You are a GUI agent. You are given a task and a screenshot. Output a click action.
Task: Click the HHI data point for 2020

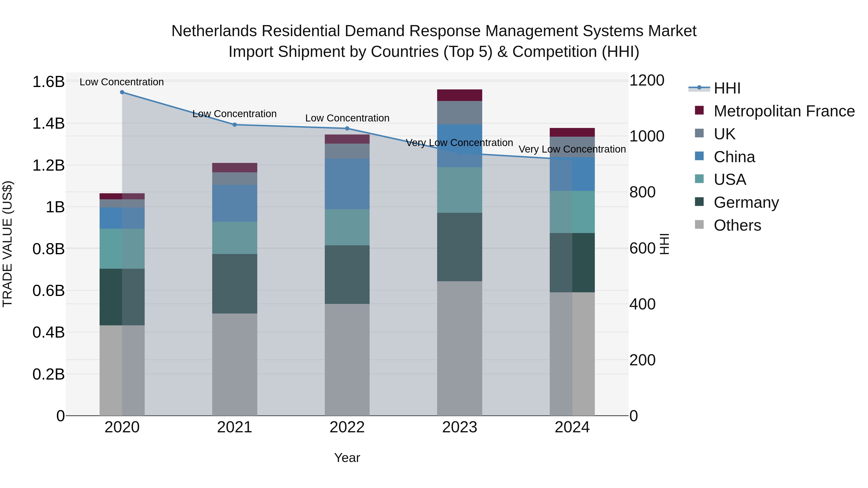tap(122, 92)
